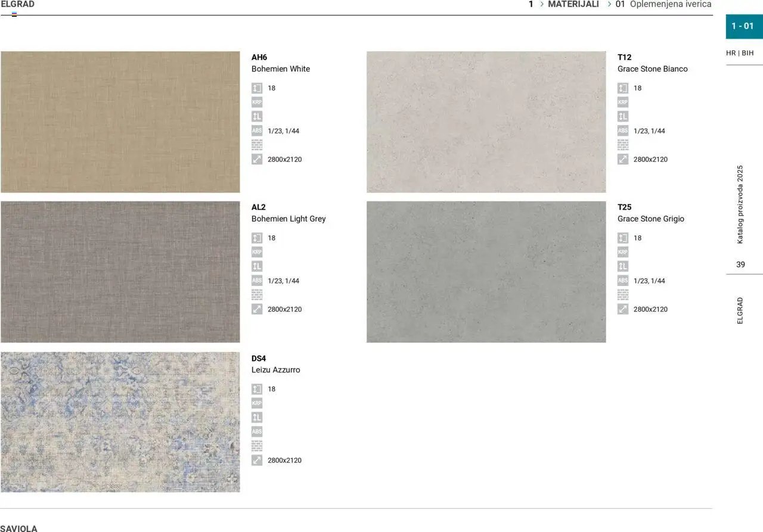The image size is (763, 532).
Task: Click the thickness "18" icon for Bohemien White
Action: (x=257, y=88)
